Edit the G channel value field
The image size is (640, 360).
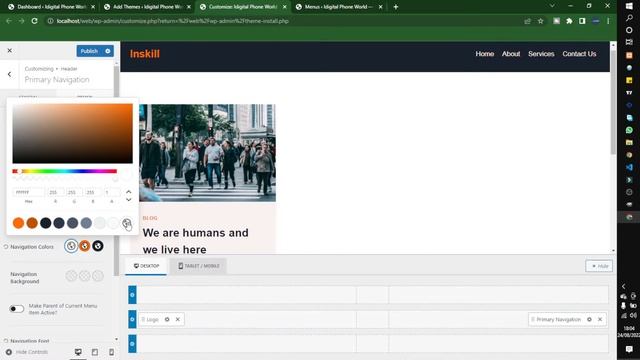[74, 192]
